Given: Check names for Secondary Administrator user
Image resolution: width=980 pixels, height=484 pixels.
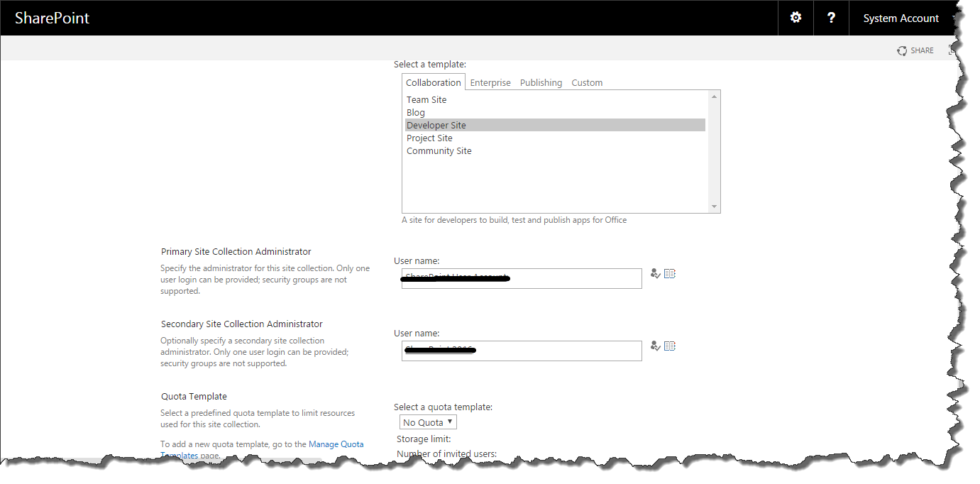Looking at the screenshot, I should click(x=656, y=346).
